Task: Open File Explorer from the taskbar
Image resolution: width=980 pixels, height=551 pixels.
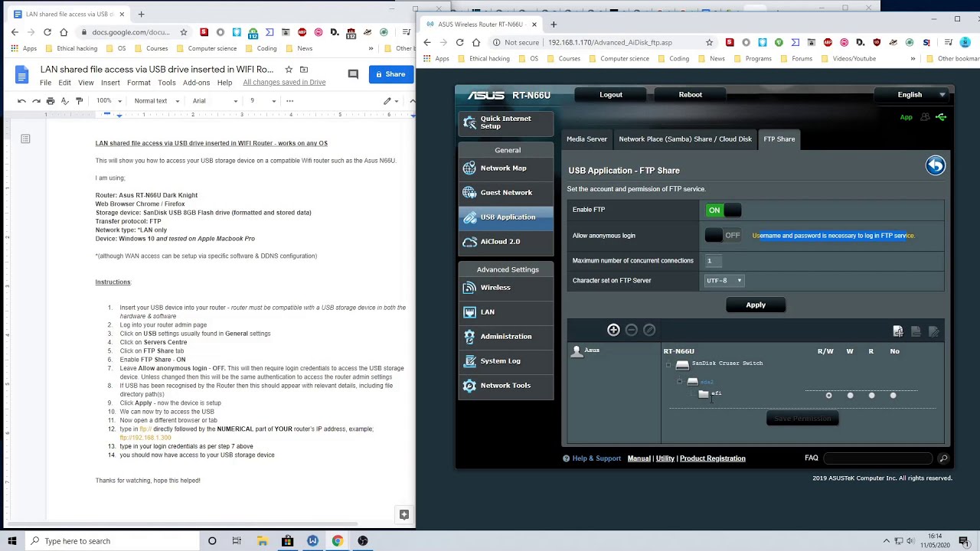Action: [262, 541]
